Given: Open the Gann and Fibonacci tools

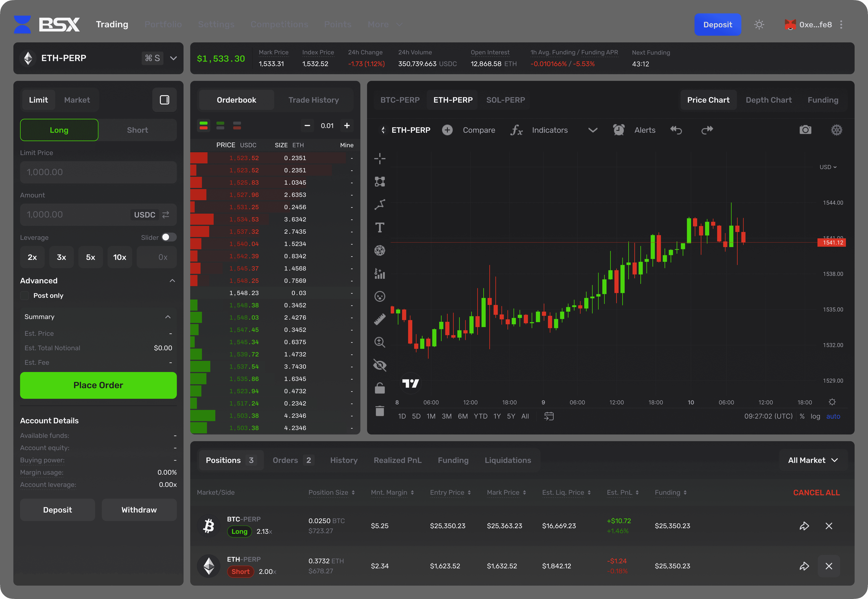Looking at the screenshot, I should [x=380, y=250].
